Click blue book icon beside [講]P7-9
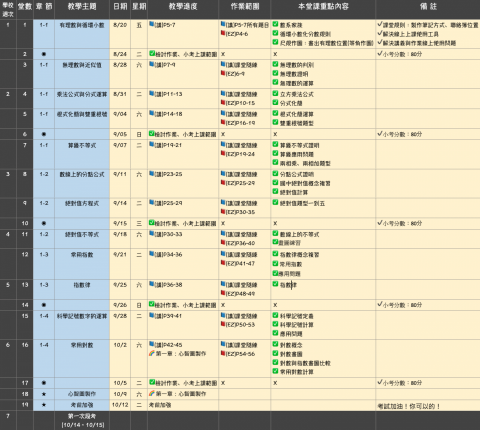 [152, 64]
